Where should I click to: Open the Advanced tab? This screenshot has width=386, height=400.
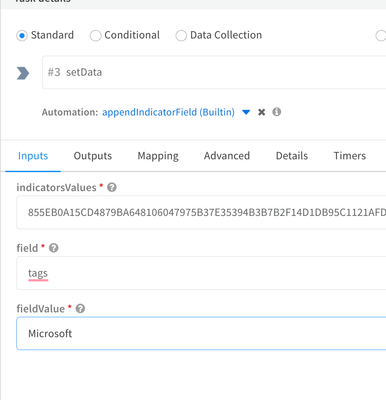coord(227,156)
